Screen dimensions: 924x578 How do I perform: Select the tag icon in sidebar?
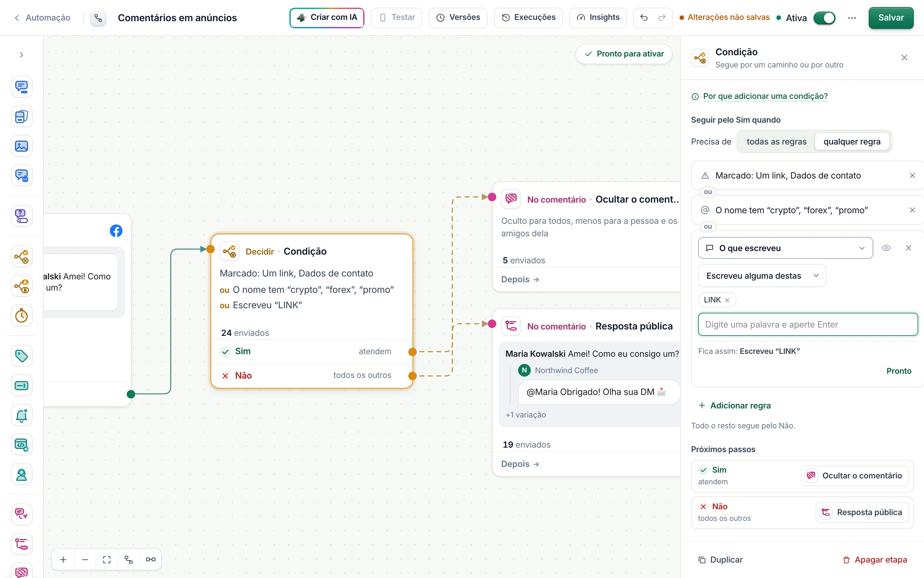coord(21,356)
